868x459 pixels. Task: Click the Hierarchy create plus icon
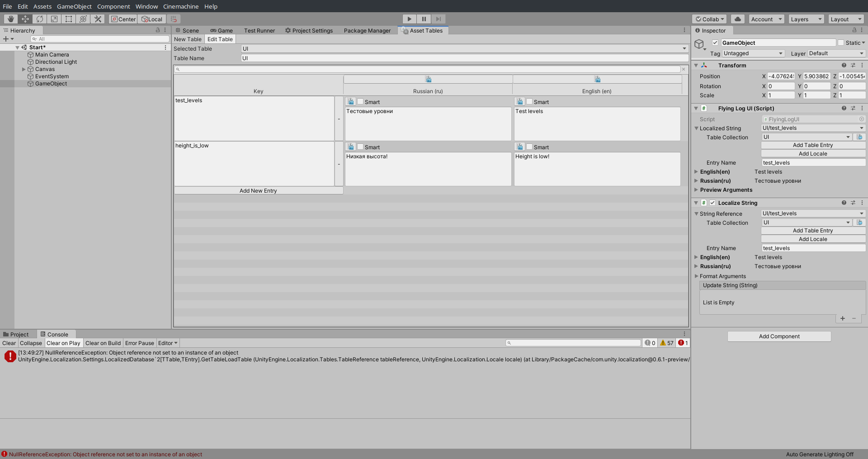tap(6, 39)
